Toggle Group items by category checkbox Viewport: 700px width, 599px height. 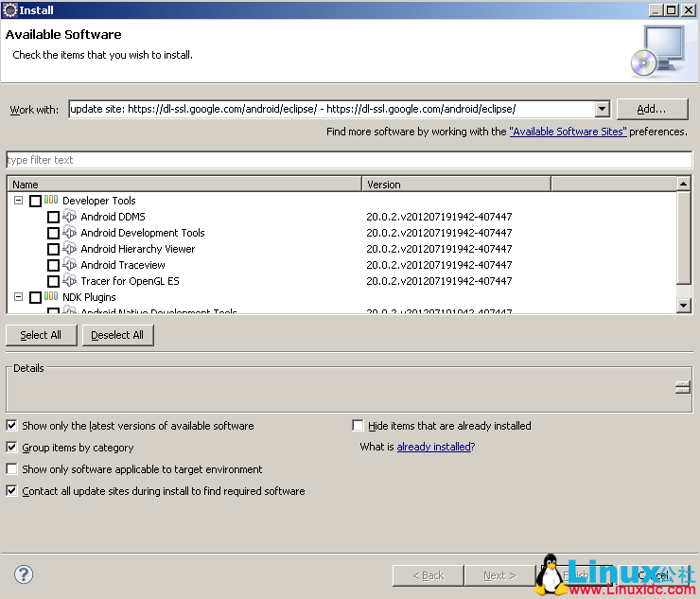12,448
